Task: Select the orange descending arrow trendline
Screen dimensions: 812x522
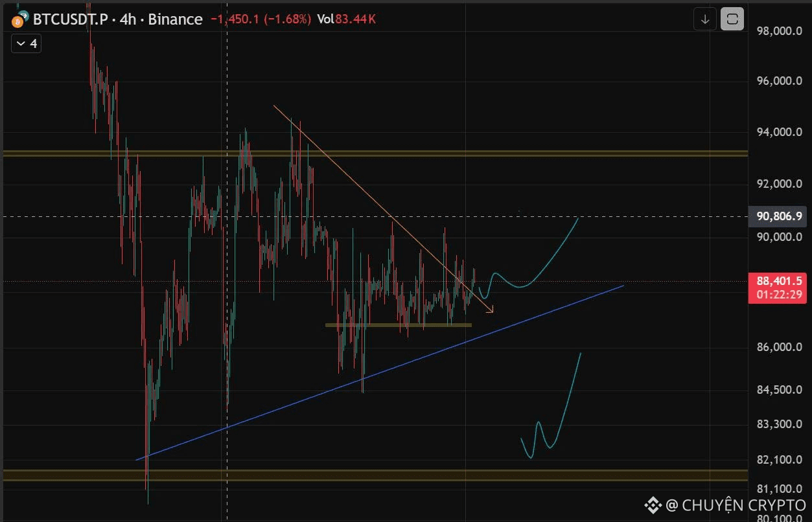Action: [x=384, y=209]
